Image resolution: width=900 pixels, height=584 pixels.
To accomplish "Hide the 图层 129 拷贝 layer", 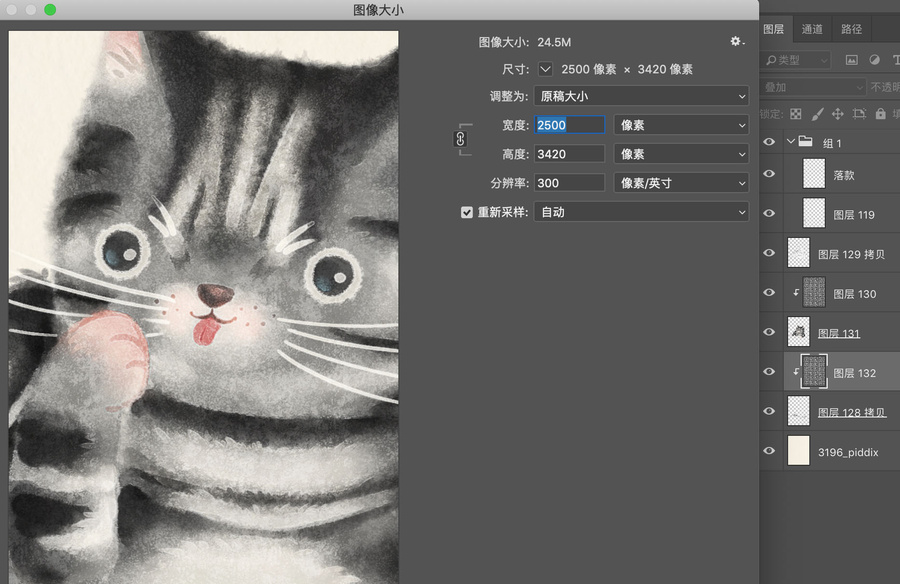I will coord(769,253).
